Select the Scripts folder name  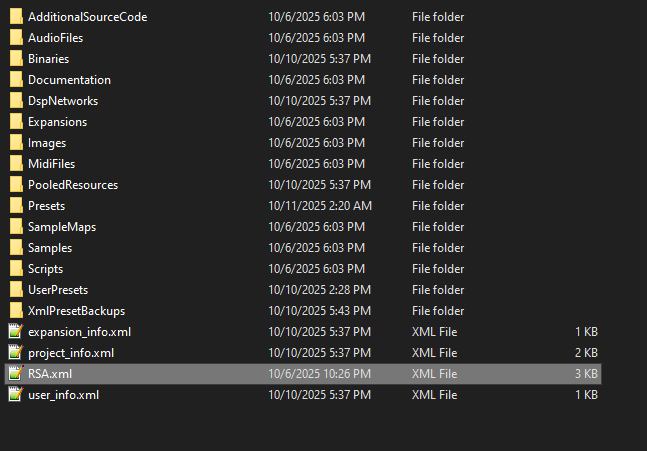click(45, 269)
